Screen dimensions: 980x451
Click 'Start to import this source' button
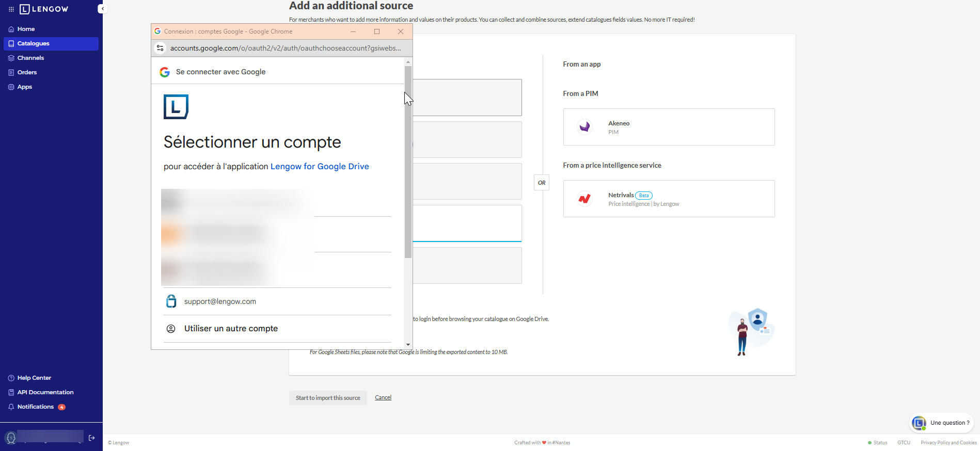point(328,398)
